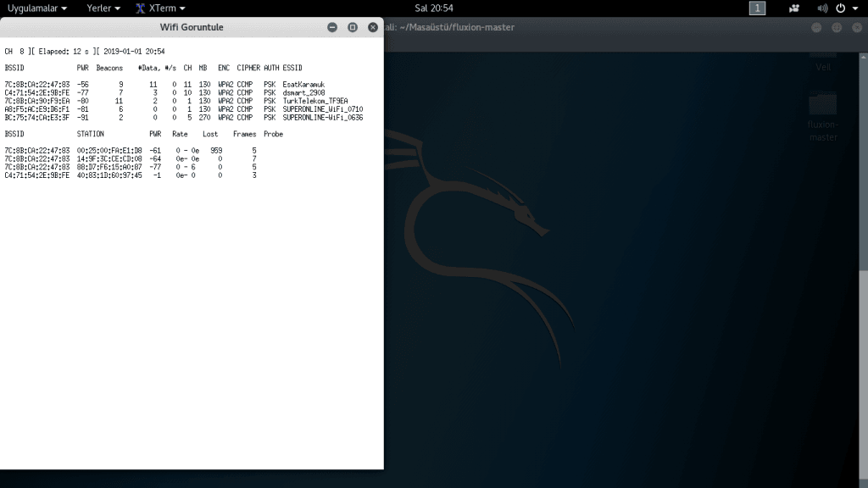The height and width of the screenshot is (488, 868).
Task: Click the Lost value 959
Action: [x=216, y=151]
